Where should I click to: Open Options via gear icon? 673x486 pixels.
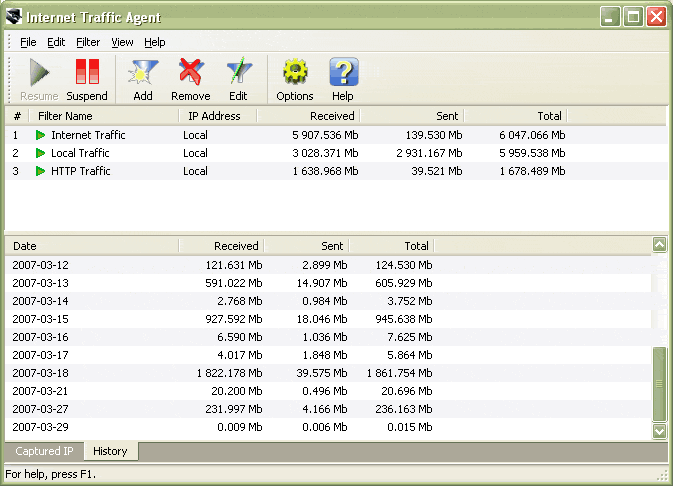tap(295, 73)
